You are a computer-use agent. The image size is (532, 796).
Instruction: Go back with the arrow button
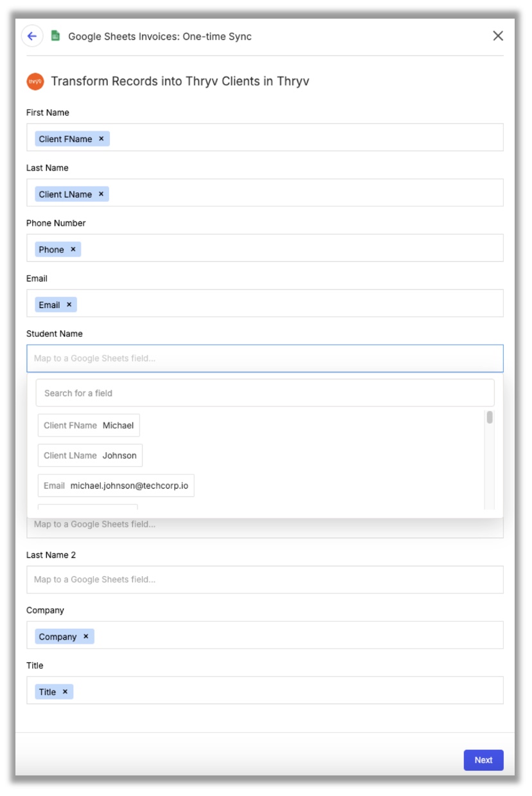click(32, 36)
